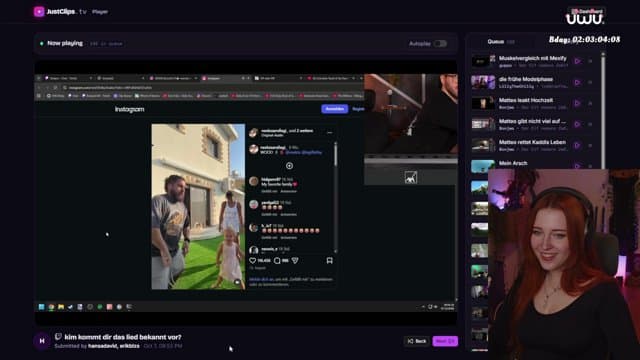640x360 pixels.
Task: Click clip title 'kim kommt dir das lied bekannt vor?'
Action: point(123,337)
